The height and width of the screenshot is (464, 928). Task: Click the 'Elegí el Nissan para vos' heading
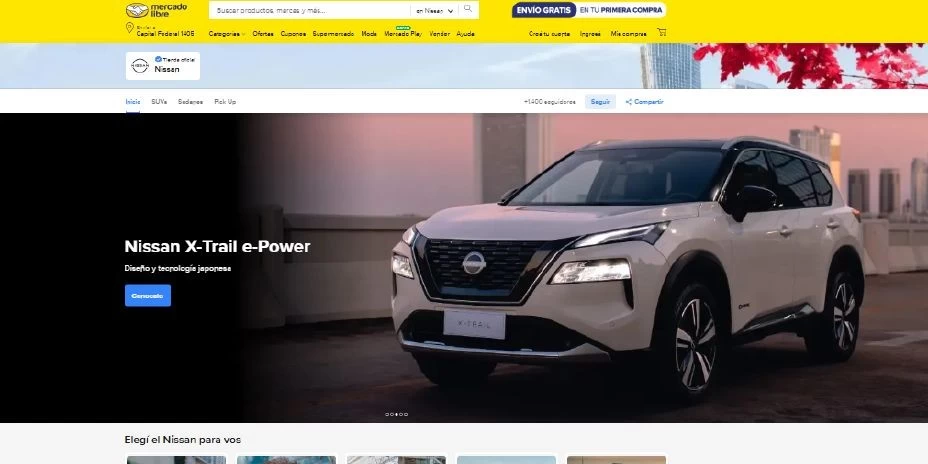point(182,440)
